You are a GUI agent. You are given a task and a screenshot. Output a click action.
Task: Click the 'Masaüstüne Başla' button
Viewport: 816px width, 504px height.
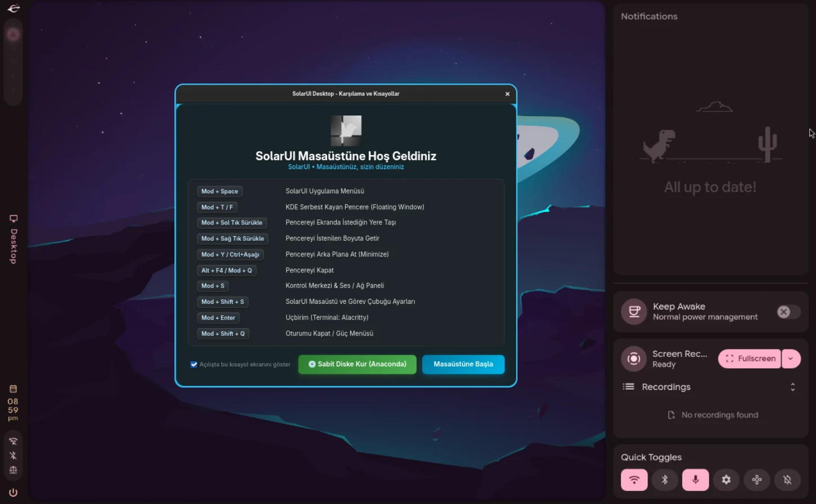tap(463, 364)
